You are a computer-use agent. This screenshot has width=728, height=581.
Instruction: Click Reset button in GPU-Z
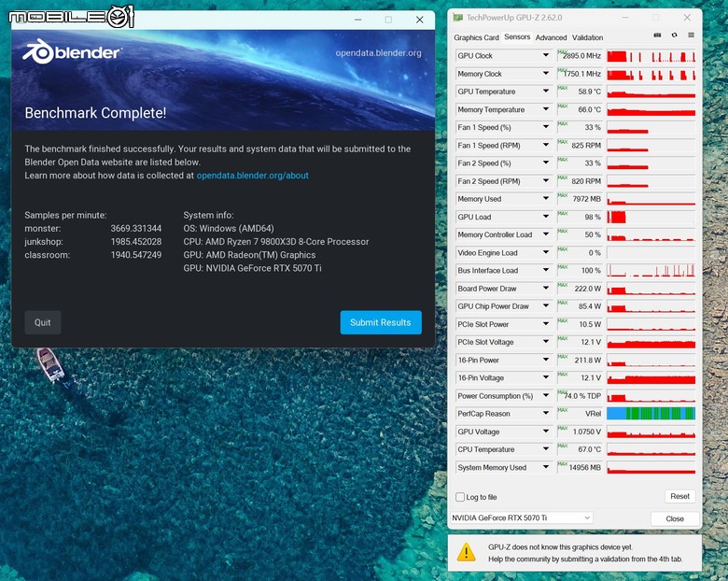[x=679, y=496]
